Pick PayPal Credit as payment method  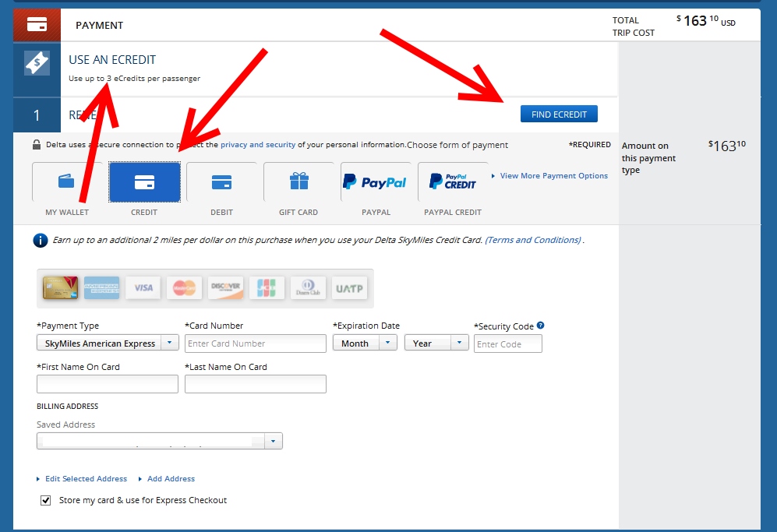pyautogui.click(x=453, y=182)
